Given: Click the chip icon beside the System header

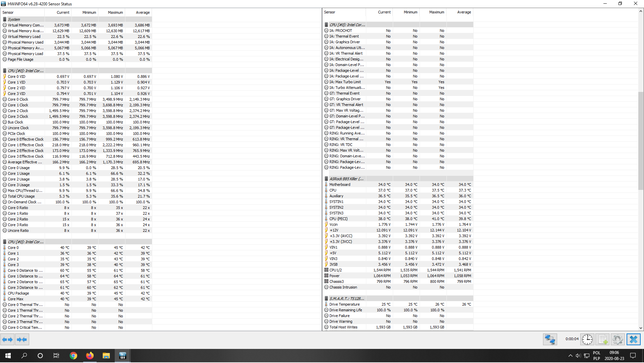Looking at the screenshot, I should point(5,19).
